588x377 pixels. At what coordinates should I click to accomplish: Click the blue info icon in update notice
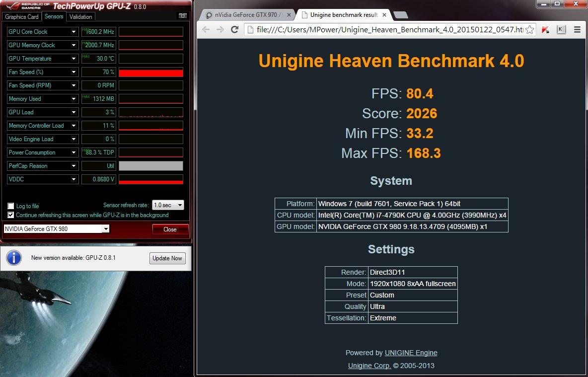click(14, 258)
